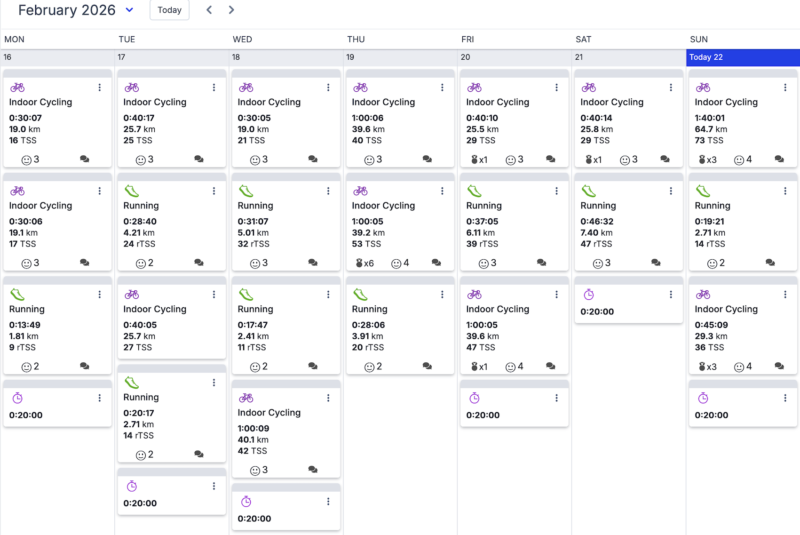Click the Today button

click(x=169, y=10)
